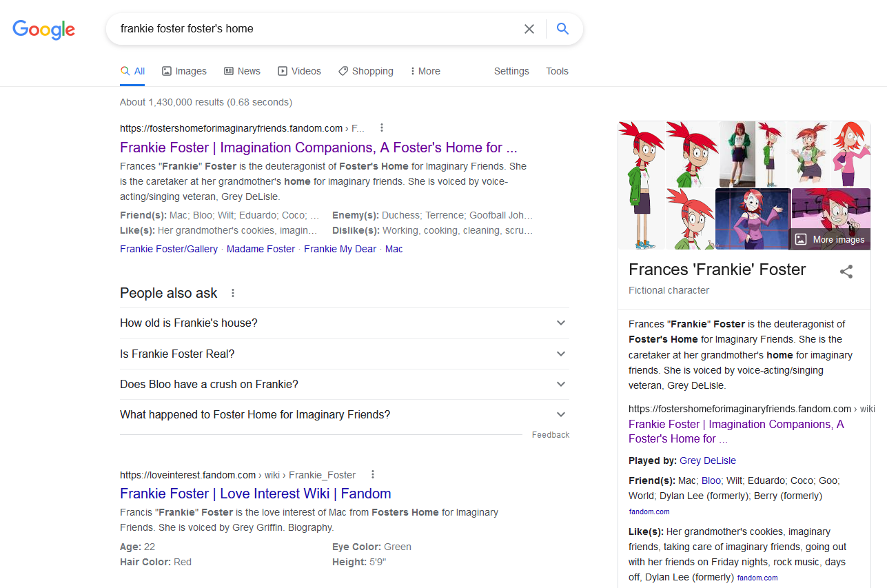Screen dimensions: 887x588
Task: Open the Frankie My Dear sitelink
Action: [340, 249]
